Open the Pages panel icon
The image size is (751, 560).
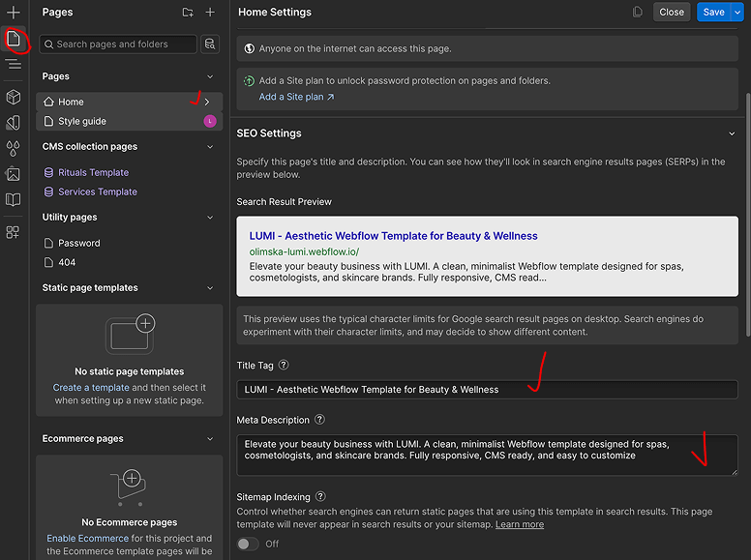pyautogui.click(x=14, y=39)
